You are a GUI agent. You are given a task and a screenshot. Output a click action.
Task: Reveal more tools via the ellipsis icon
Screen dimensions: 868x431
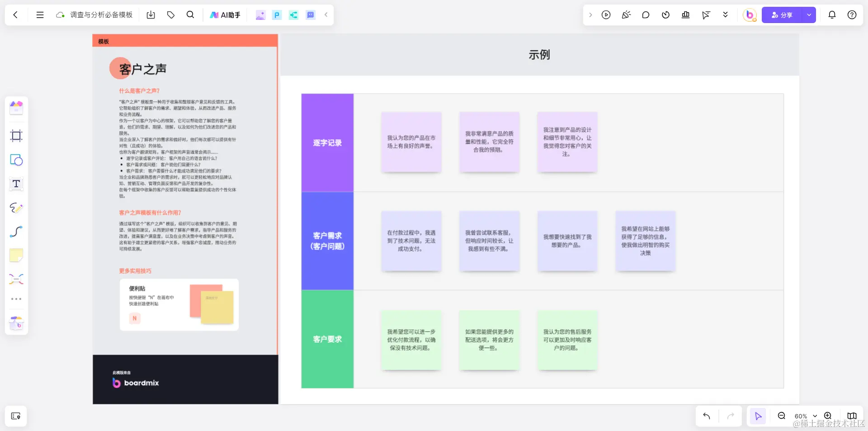(x=16, y=298)
